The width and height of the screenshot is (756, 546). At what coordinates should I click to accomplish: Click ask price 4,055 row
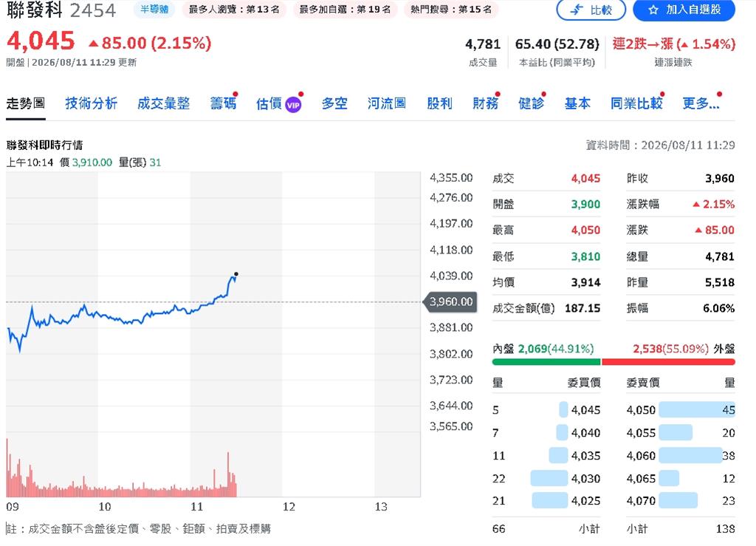point(641,433)
